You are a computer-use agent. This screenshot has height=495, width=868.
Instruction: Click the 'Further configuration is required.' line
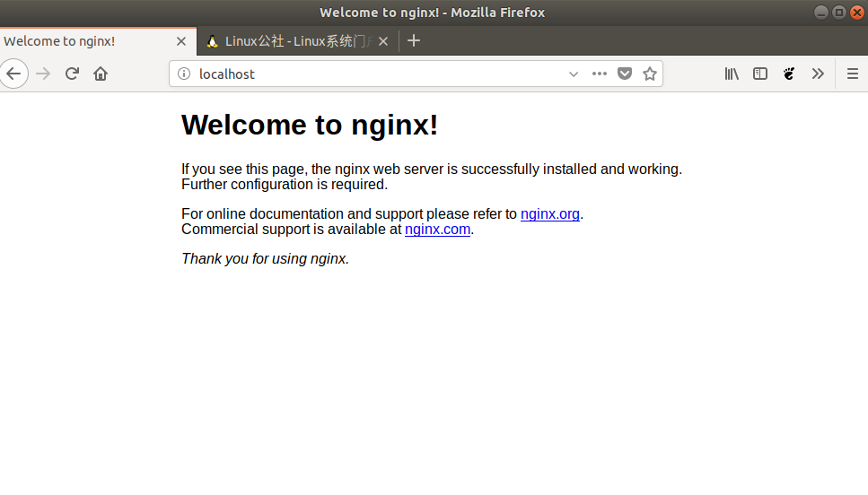click(x=285, y=184)
